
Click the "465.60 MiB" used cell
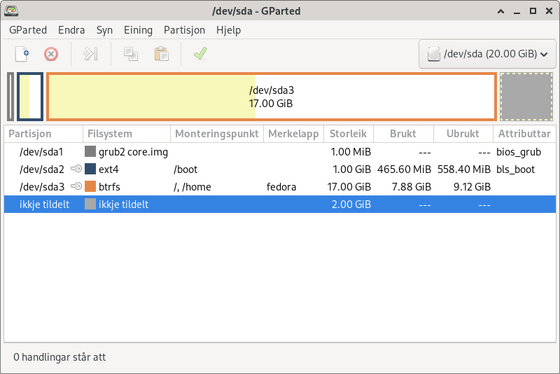404,169
